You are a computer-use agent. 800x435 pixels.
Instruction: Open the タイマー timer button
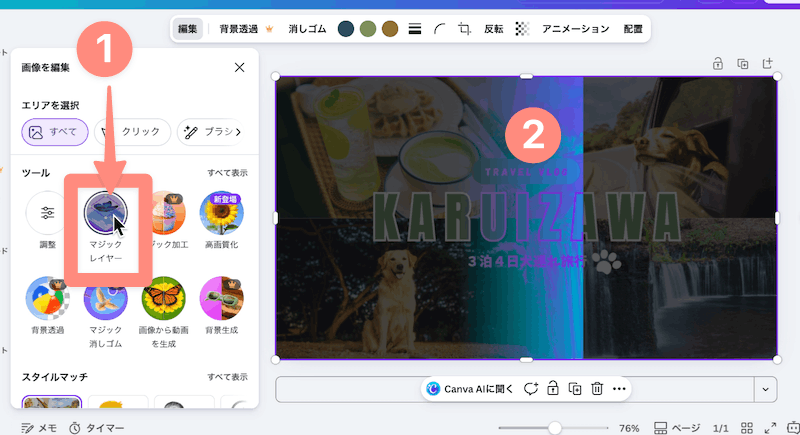tap(97, 428)
